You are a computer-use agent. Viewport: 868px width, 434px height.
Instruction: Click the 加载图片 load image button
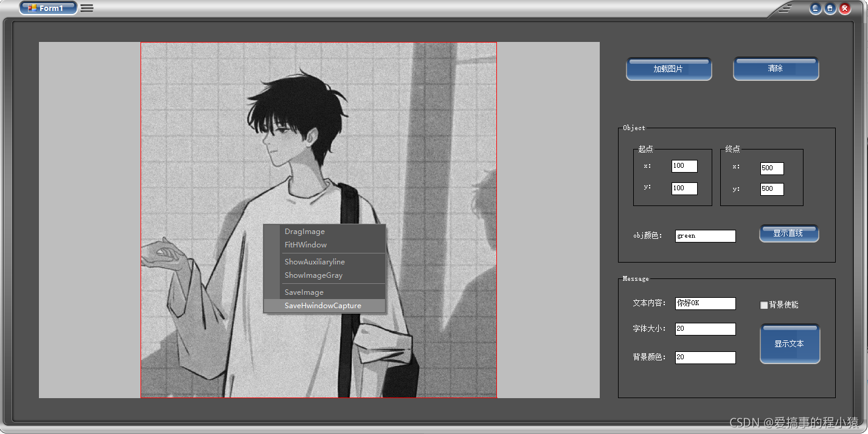[668, 69]
